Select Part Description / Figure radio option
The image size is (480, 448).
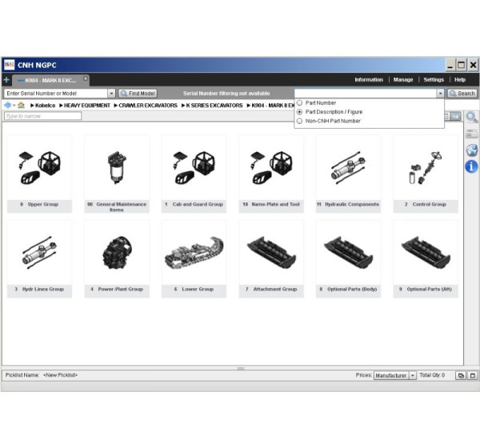[300, 112]
